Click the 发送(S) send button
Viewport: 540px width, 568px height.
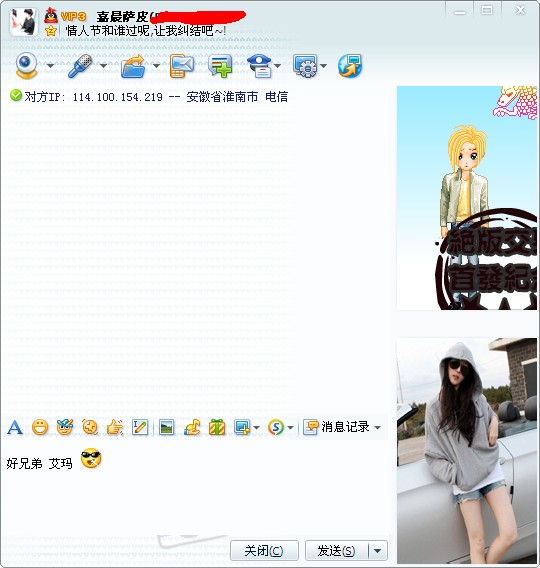(x=336, y=551)
